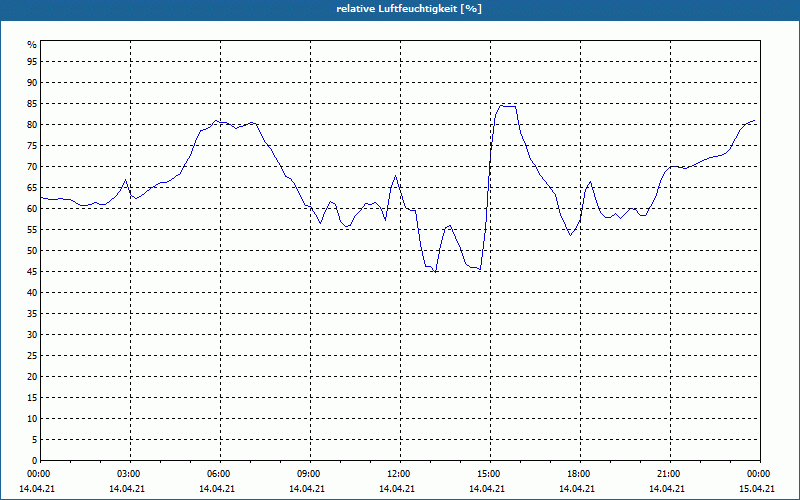This screenshot has width=800, height=500.
Task: Select the 12:00 time label
Action: click(399, 474)
